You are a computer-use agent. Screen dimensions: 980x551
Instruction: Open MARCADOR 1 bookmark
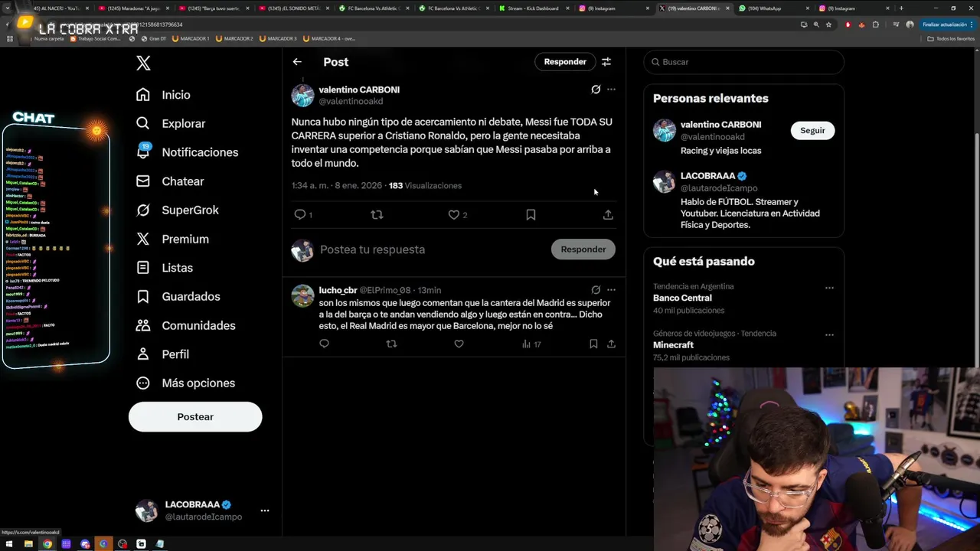coord(191,38)
